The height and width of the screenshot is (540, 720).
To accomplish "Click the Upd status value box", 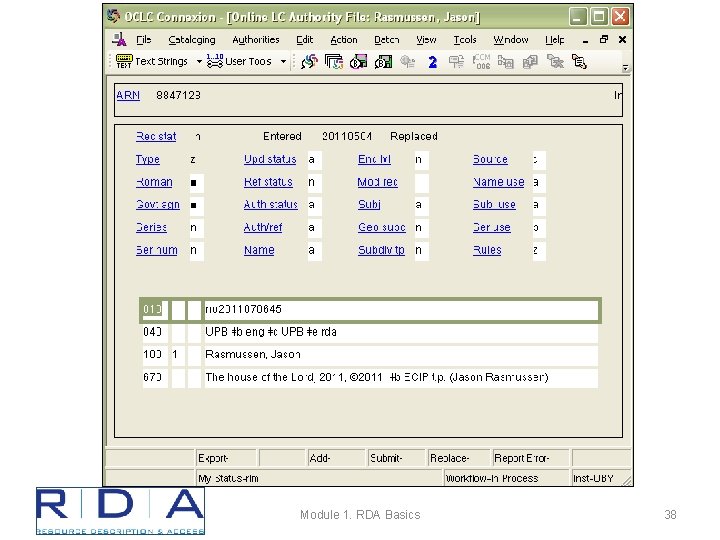I will click(314, 160).
